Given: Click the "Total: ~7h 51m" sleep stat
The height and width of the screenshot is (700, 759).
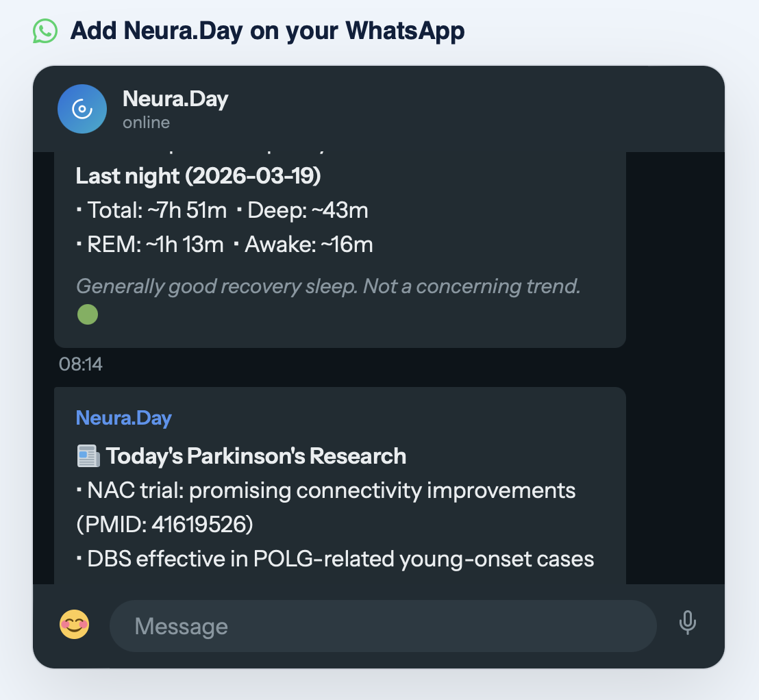Looking at the screenshot, I should tap(157, 210).
